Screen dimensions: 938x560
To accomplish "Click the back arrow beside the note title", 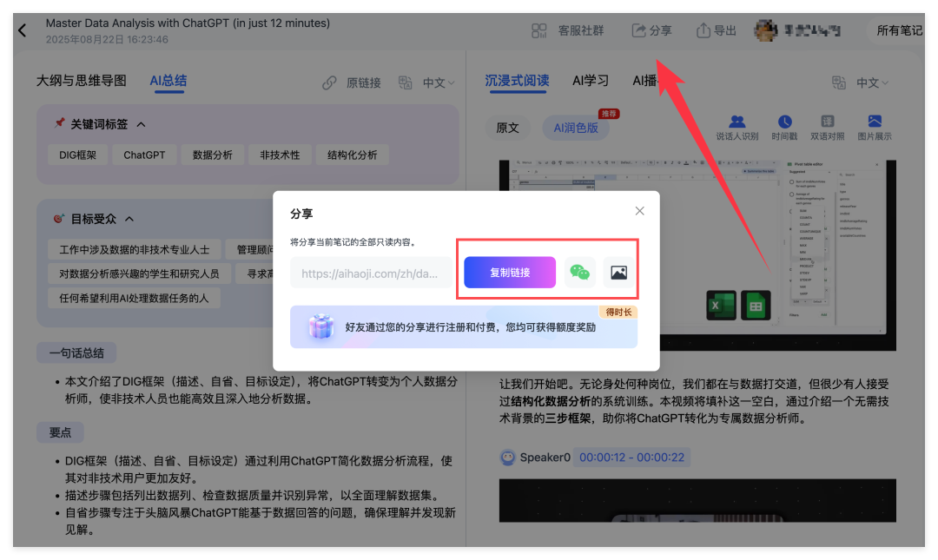I will point(23,30).
